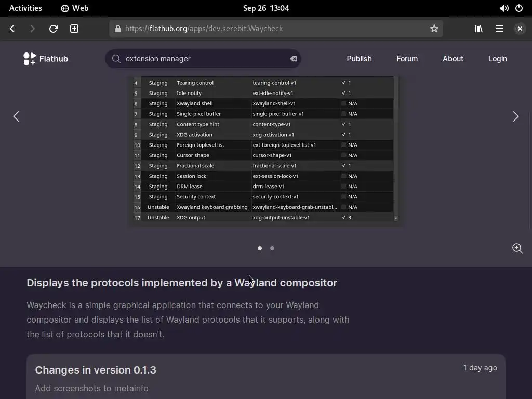The height and width of the screenshot is (399, 532).
Task: Open the Forum link
Action: point(407,59)
